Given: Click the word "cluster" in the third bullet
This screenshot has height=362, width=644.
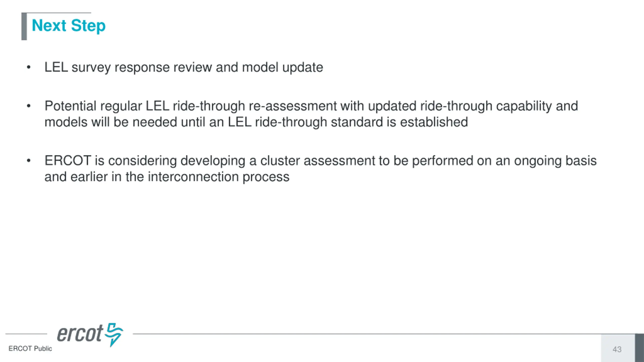Looking at the screenshot, I should pyautogui.click(x=280, y=161).
